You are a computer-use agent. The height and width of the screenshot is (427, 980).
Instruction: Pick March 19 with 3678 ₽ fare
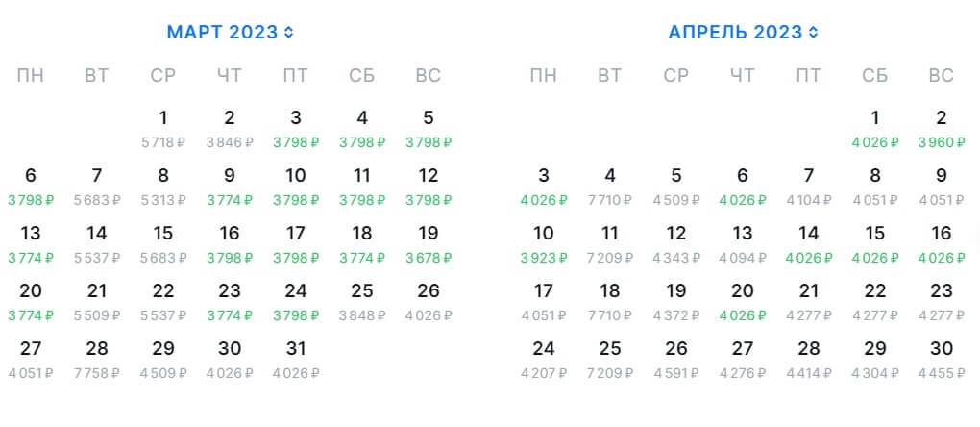429,243
